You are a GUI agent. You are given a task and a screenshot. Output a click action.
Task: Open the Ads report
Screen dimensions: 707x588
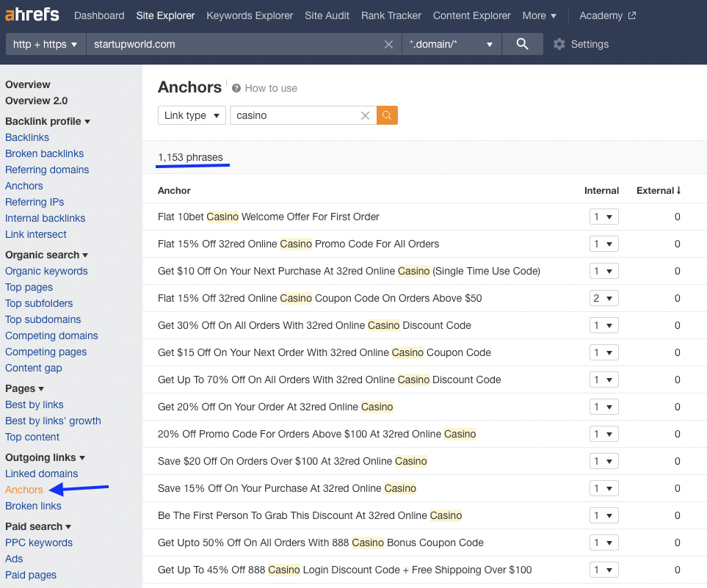14,559
